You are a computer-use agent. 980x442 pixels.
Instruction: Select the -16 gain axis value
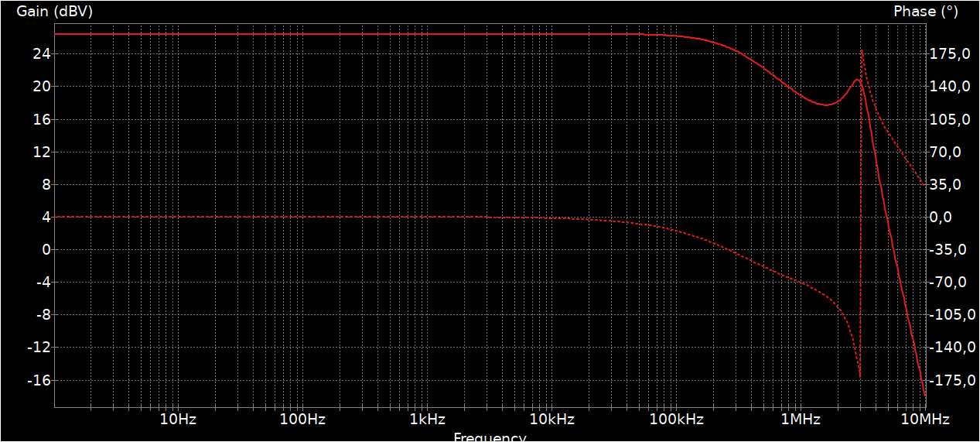click(39, 380)
